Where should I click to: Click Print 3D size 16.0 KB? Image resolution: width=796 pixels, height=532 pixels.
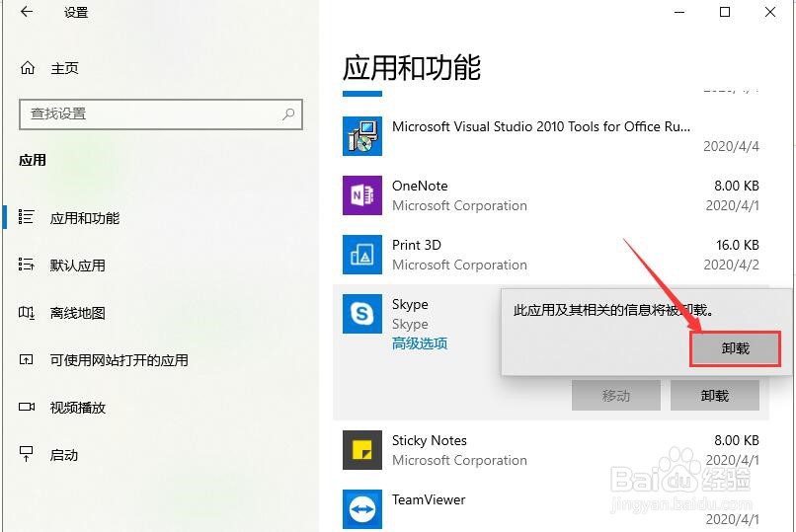coord(738,245)
